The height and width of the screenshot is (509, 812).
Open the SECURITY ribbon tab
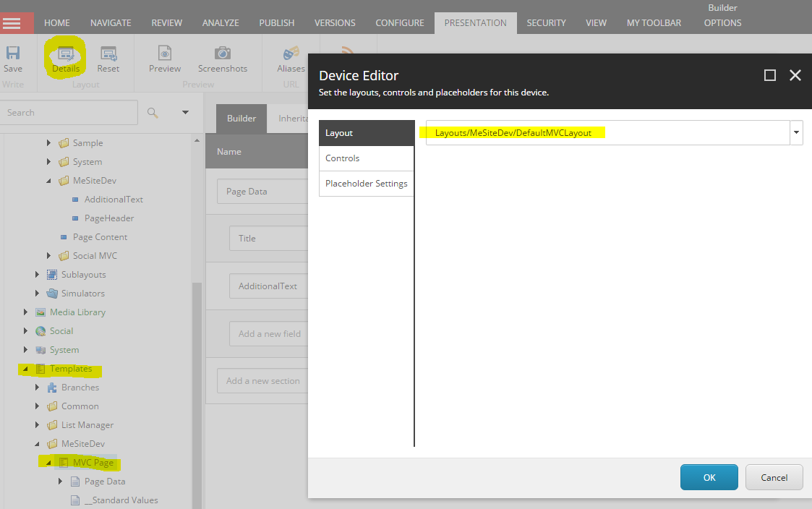547,23
